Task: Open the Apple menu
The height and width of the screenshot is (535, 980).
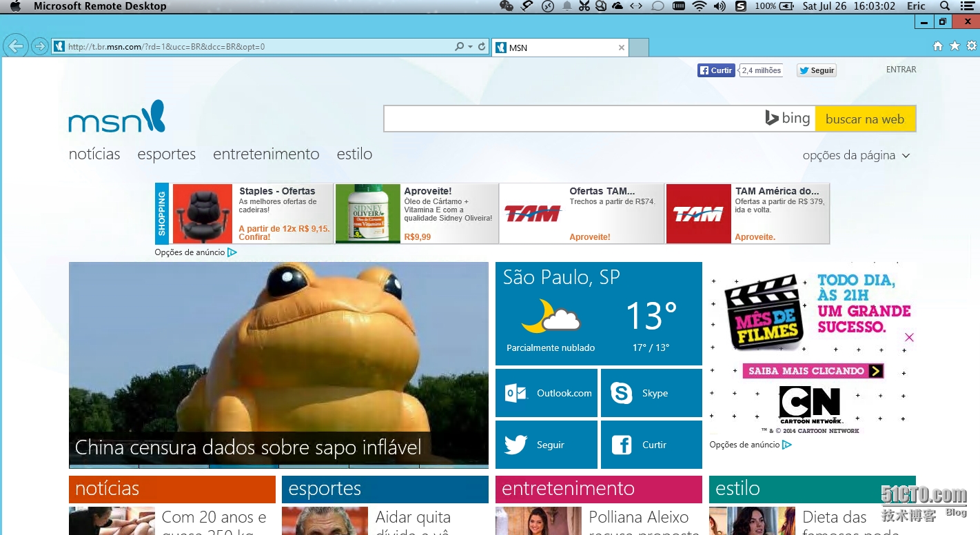Action: coord(16,6)
